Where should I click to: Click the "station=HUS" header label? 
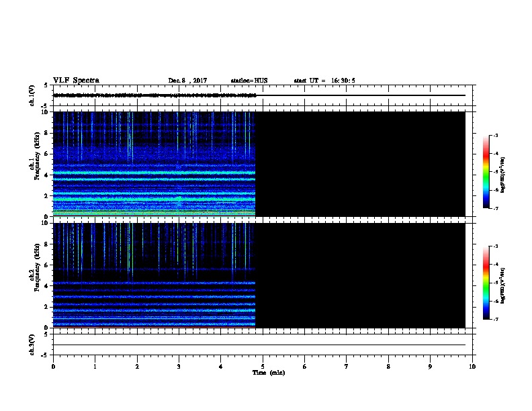coord(249,81)
